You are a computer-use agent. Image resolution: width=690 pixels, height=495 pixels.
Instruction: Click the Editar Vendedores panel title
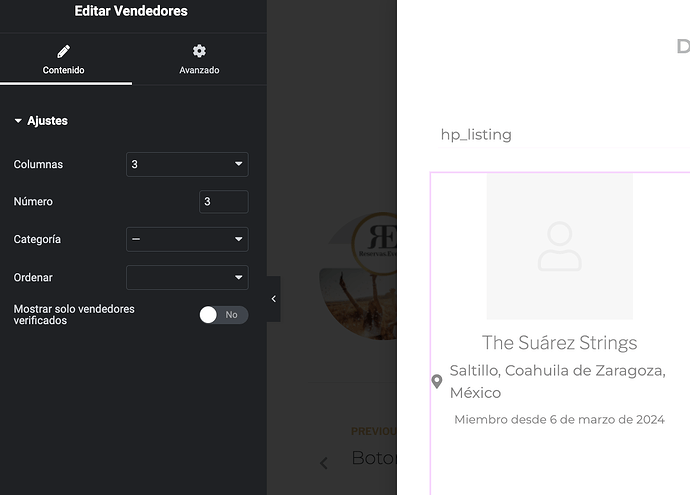[x=131, y=11]
